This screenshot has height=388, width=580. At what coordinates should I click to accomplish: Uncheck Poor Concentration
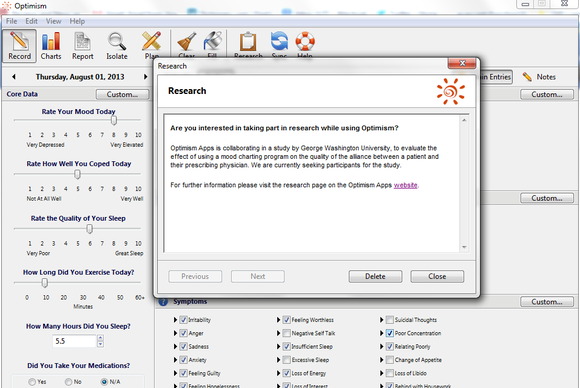tap(390, 333)
